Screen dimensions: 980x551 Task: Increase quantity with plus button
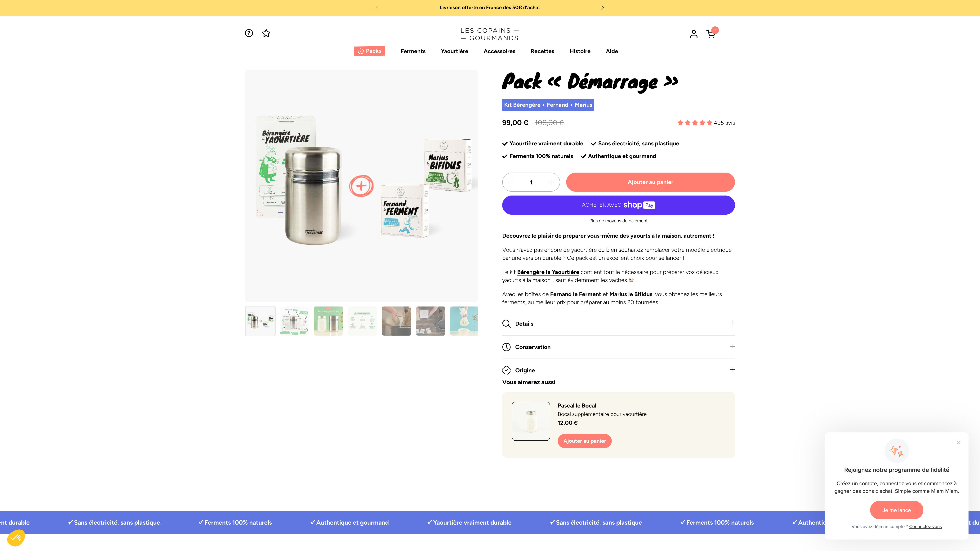tap(551, 182)
